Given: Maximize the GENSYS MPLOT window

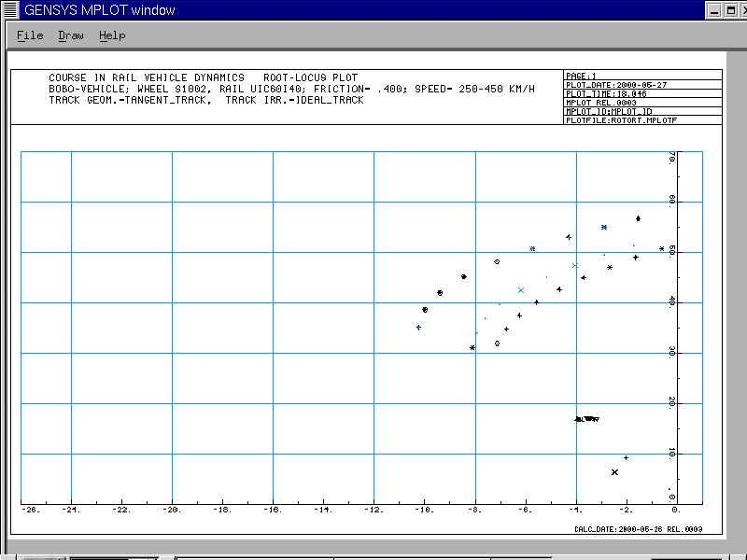Looking at the screenshot, I should 731,10.
